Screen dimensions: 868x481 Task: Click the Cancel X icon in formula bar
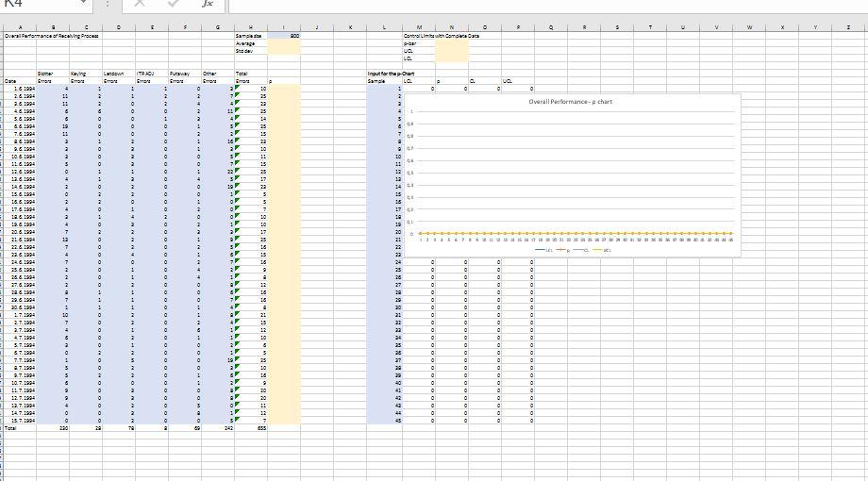pyautogui.click(x=140, y=4)
